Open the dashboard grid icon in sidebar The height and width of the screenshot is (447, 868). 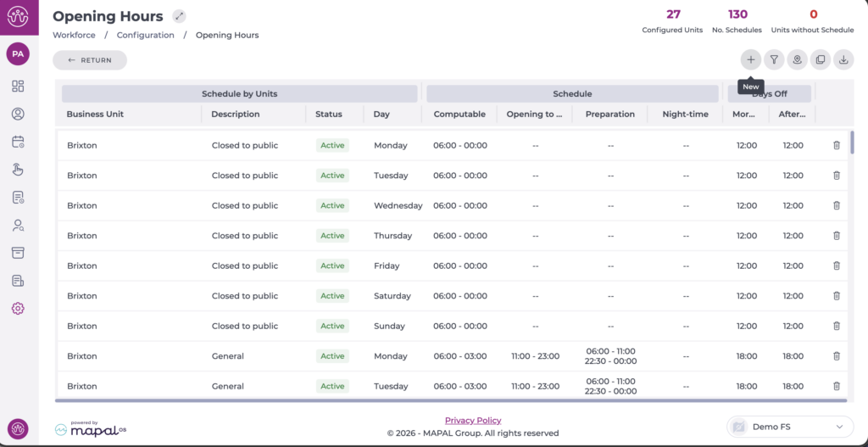[18, 86]
